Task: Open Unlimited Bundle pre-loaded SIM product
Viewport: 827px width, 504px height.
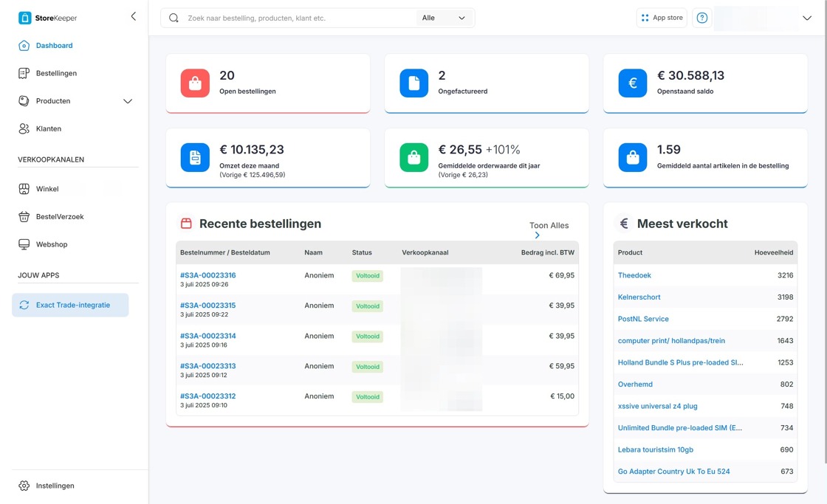Action: [680, 427]
